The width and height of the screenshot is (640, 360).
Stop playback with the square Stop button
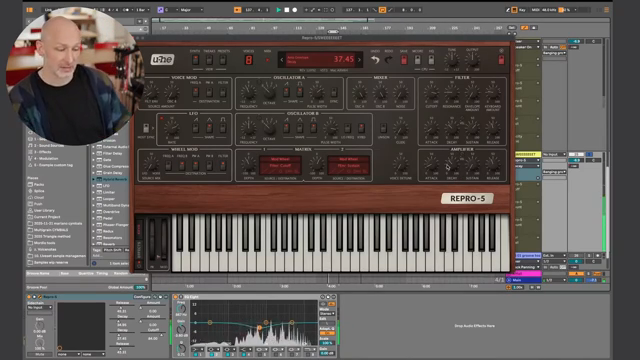pos(287,10)
